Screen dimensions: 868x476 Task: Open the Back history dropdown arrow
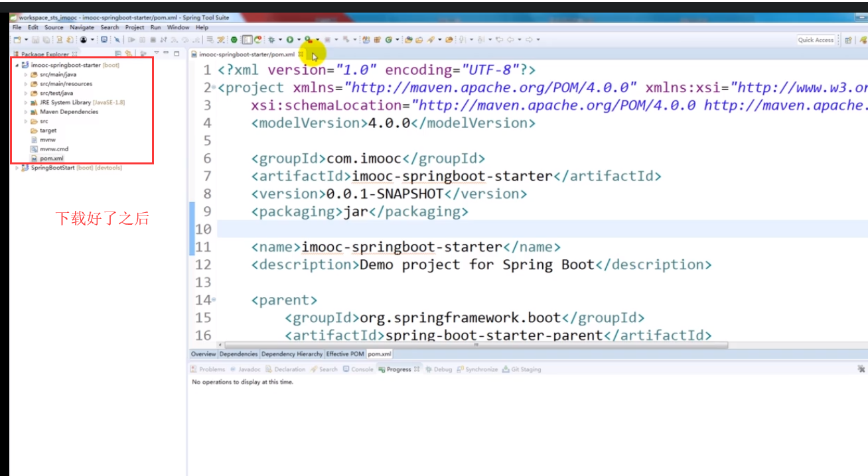click(520, 40)
